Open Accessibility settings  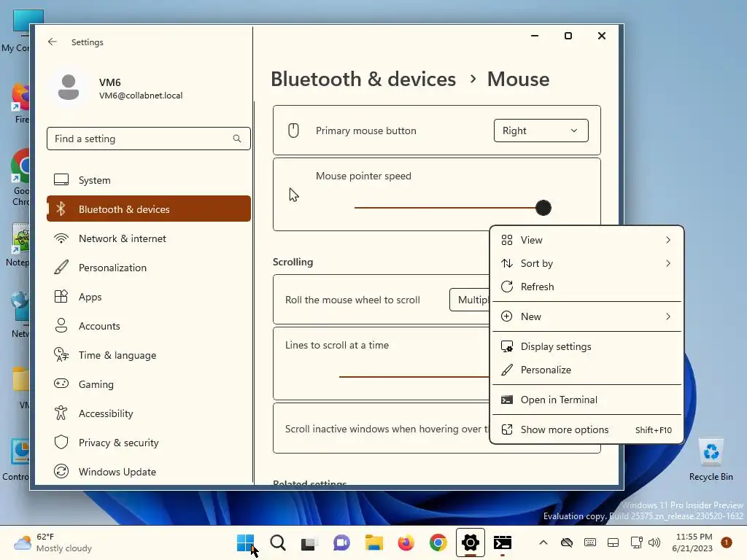(149, 413)
